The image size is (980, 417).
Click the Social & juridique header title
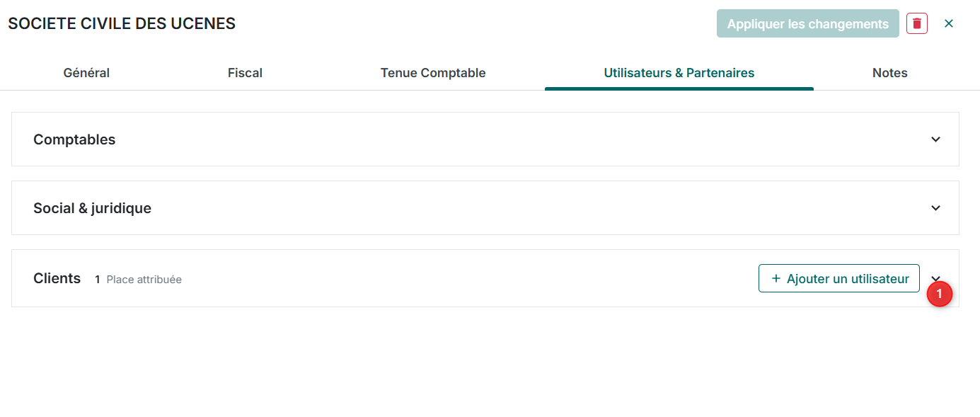pyautogui.click(x=92, y=208)
